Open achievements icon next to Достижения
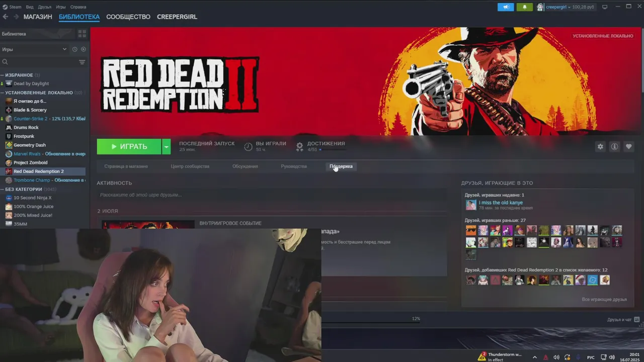Screen dimensions: 644x362 click(300, 146)
